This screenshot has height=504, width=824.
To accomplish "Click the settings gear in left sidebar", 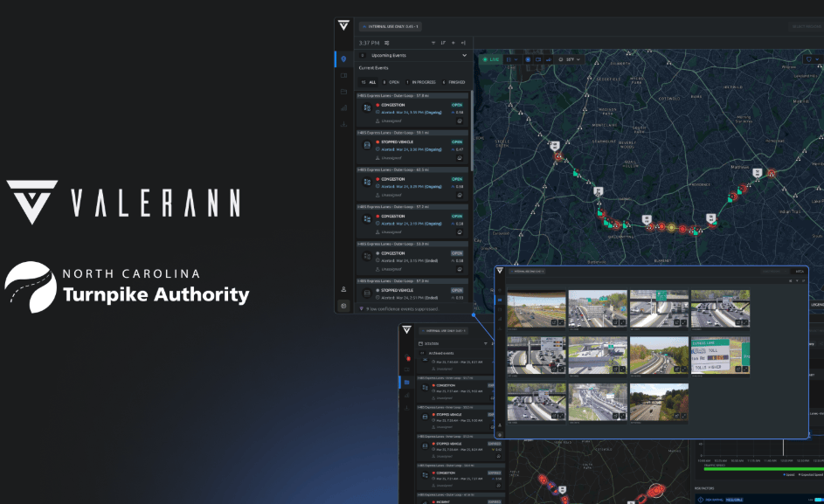I will tap(343, 306).
